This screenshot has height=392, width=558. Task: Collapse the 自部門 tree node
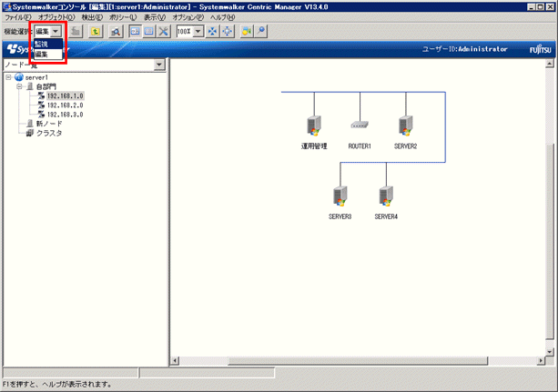tap(20, 86)
